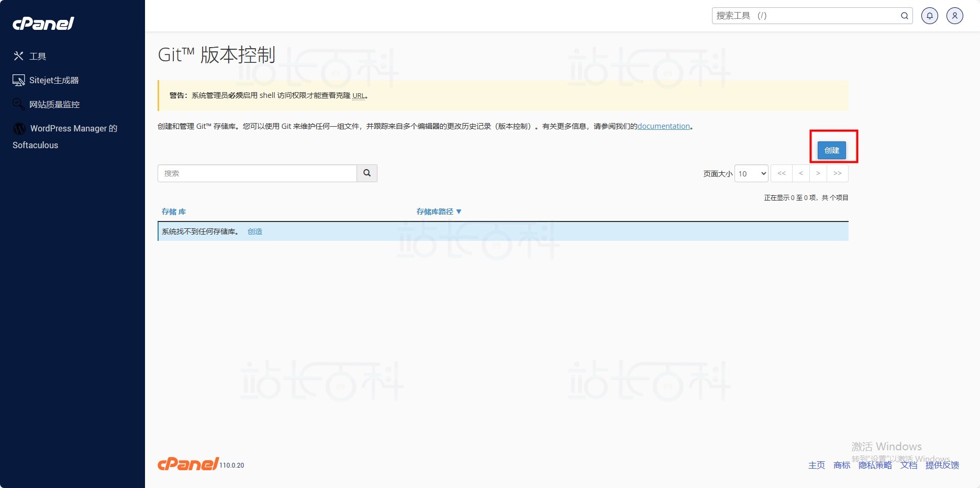Click the repository search magnifier button
The image size is (980, 488).
point(367,173)
